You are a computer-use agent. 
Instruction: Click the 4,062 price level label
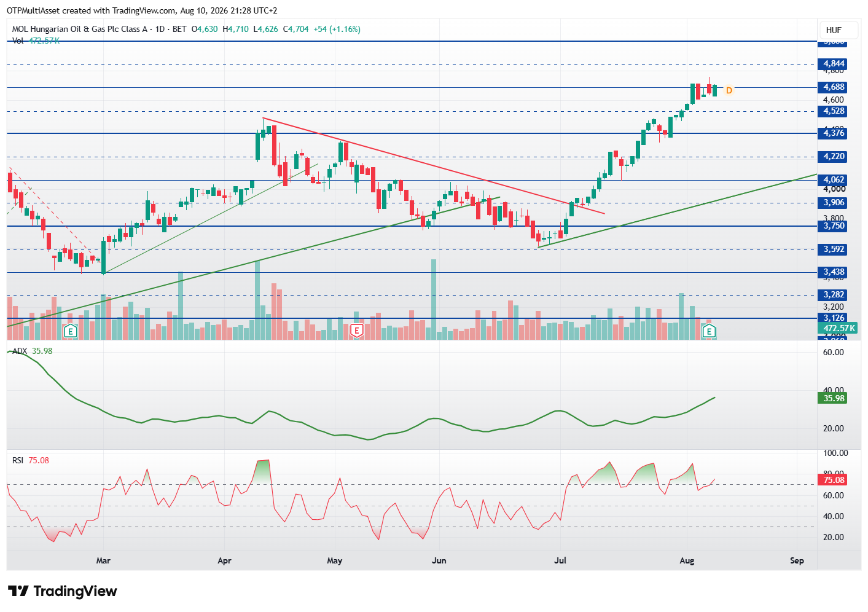click(x=834, y=180)
